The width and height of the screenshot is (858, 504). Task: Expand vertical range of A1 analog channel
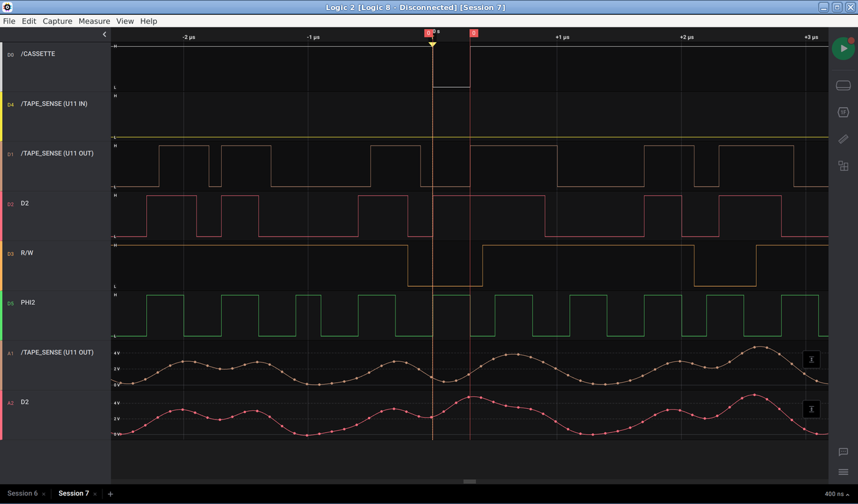pos(811,359)
